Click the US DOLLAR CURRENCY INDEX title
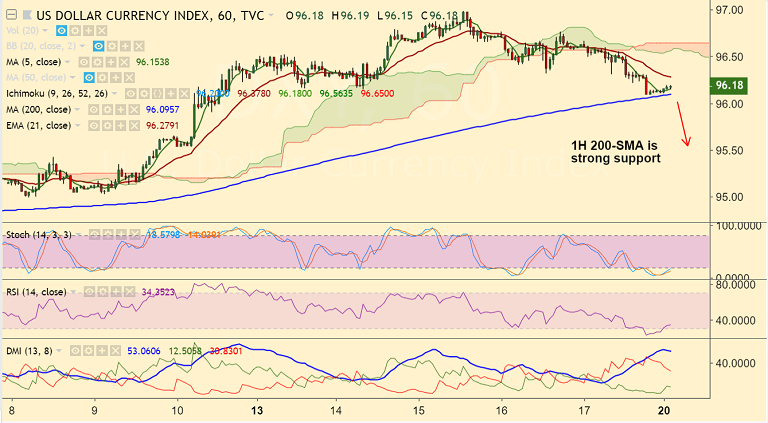768x423 pixels. (124, 15)
